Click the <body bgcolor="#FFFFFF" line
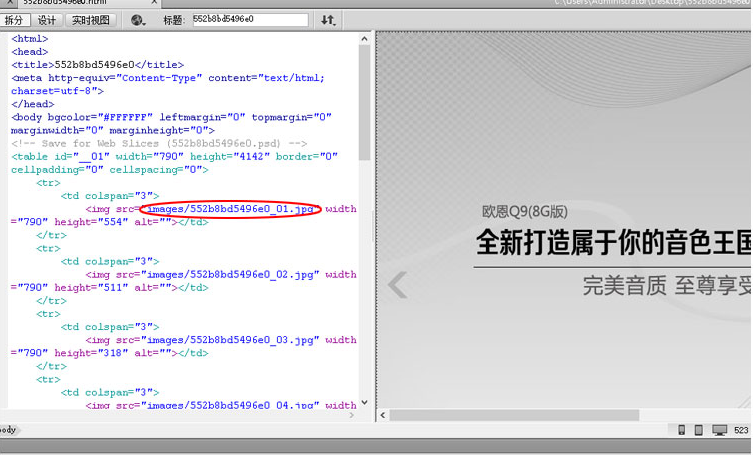Image resolution: width=753 pixels, height=455 pixels. pyautogui.click(x=171, y=117)
